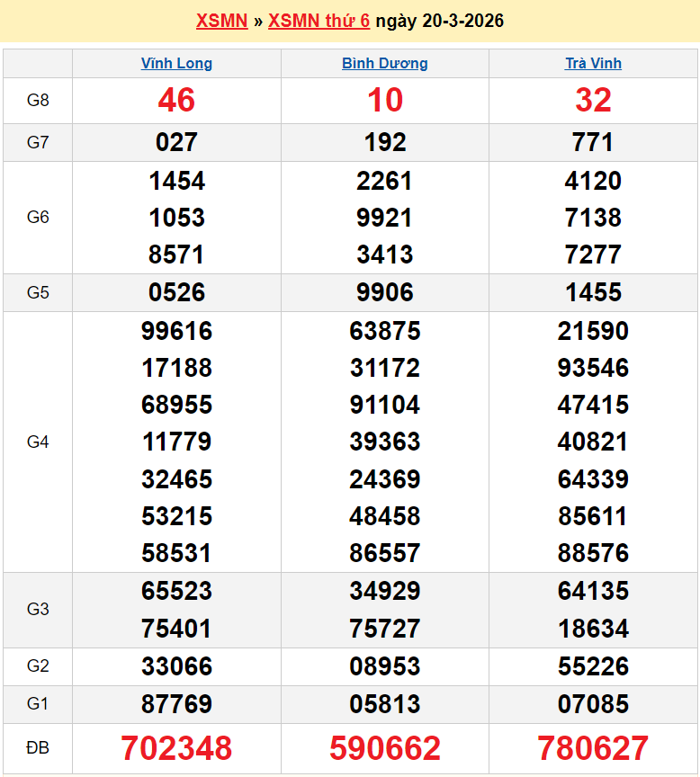Click the special prize number 780627
Image resolution: width=700 pixels, height=777 pixels.
pos(593,748)
